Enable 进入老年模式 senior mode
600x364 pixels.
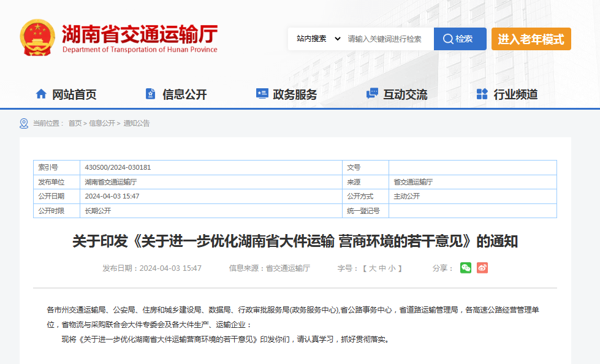pyautogui.click(x=531, y=39)
